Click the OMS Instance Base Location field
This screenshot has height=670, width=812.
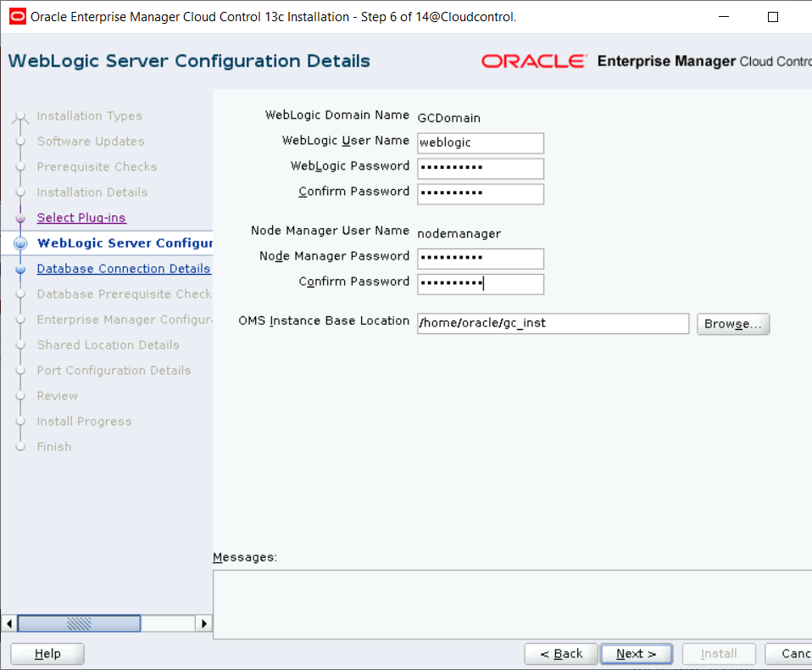pos(553,323)
